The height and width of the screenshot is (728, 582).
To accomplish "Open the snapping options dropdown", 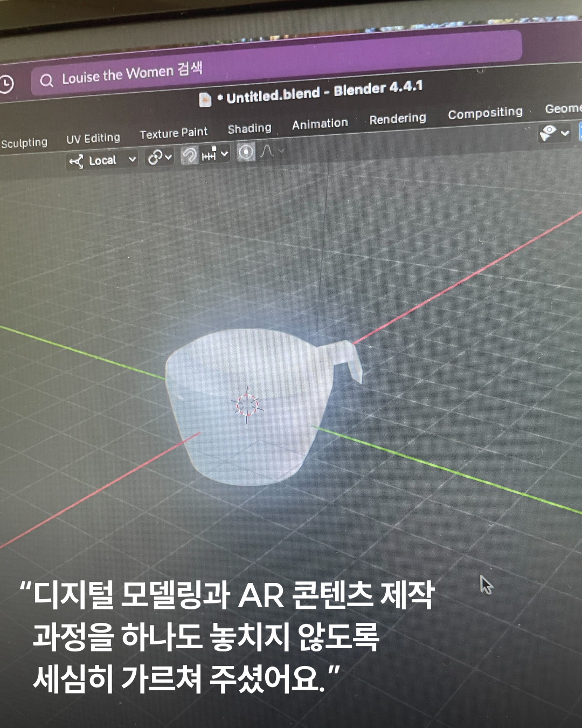I will 215,155.
